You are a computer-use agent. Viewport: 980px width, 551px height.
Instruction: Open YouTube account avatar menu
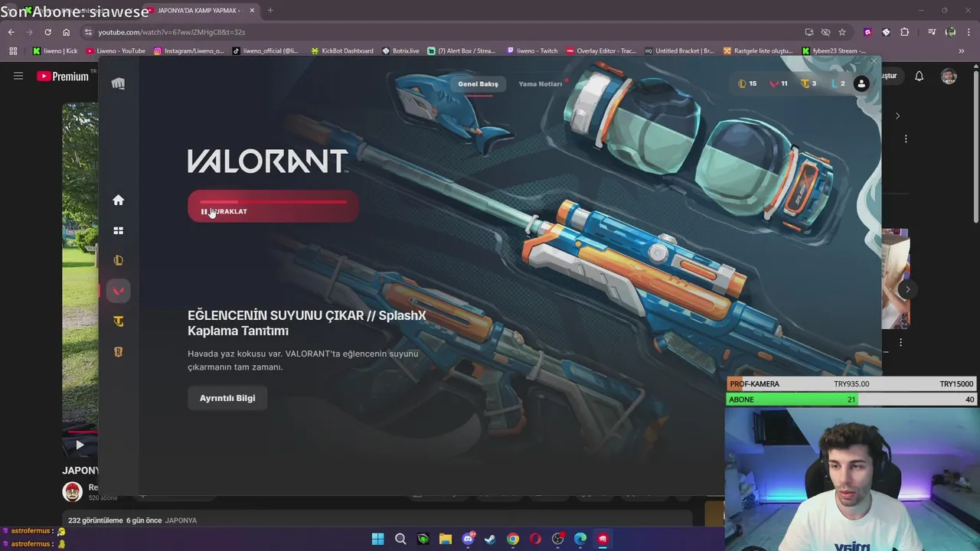pos(949,76)
